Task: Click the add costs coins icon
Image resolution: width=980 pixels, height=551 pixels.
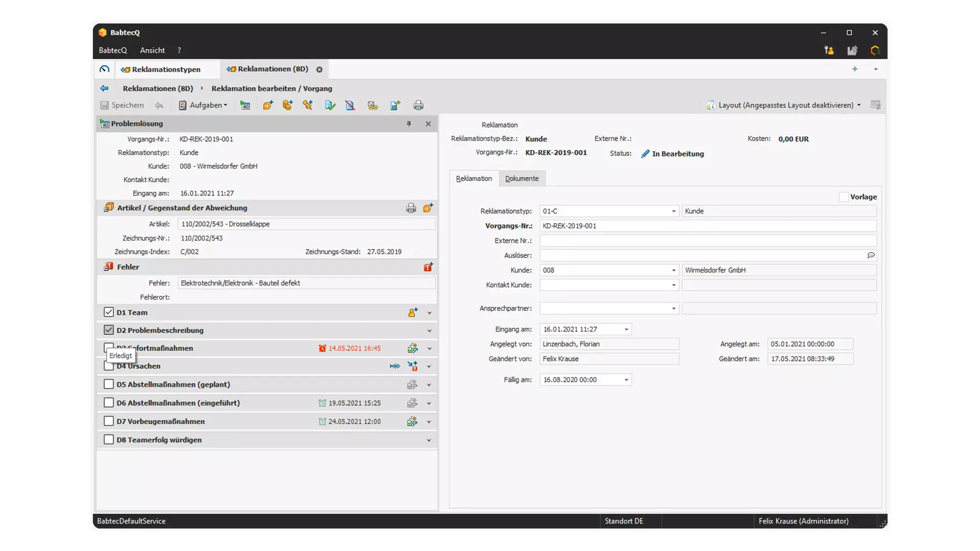Action: coord(288,105)
